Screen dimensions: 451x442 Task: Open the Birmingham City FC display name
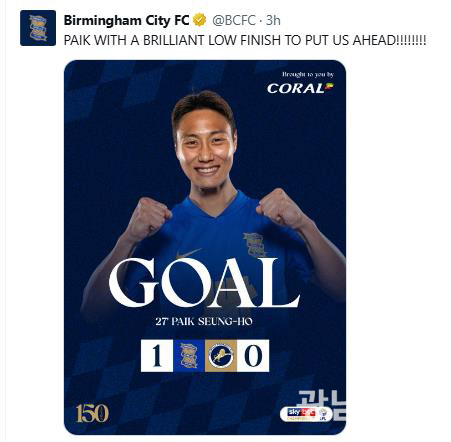[x=127, y=21]
